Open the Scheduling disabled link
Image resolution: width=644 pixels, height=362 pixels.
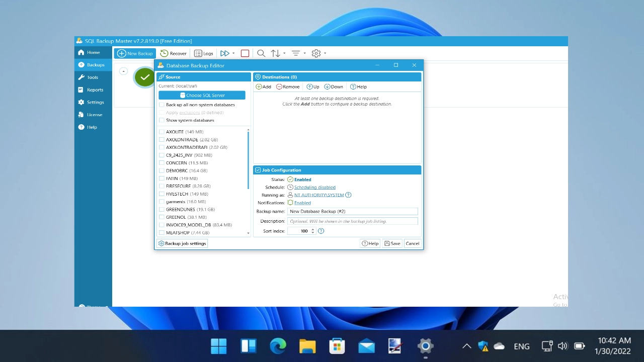click(315, 188)
